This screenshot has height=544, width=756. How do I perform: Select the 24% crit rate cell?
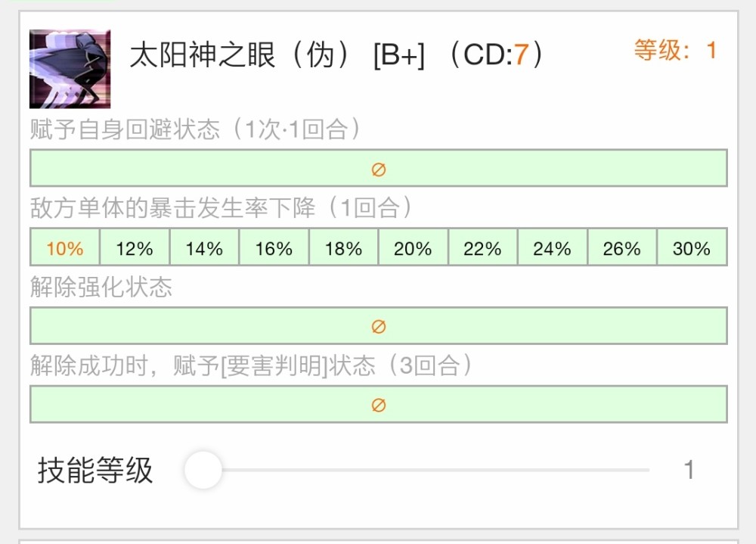tap(552, 249)
